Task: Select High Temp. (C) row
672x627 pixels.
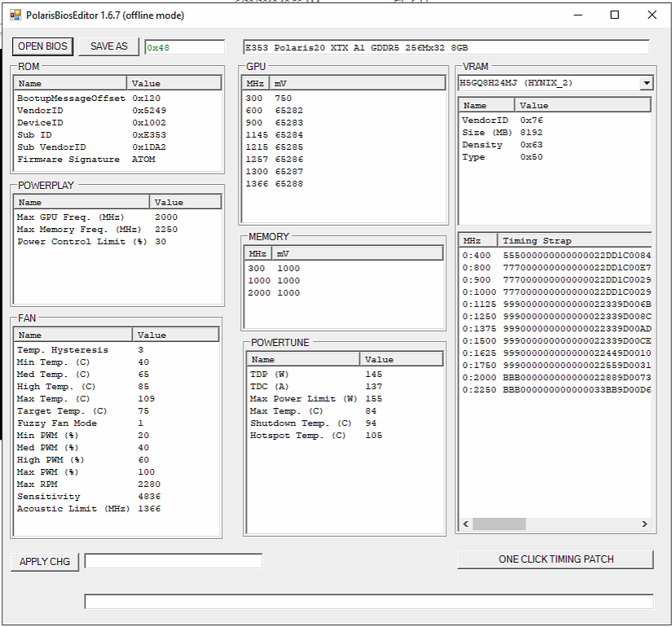Action: point(83,387)
